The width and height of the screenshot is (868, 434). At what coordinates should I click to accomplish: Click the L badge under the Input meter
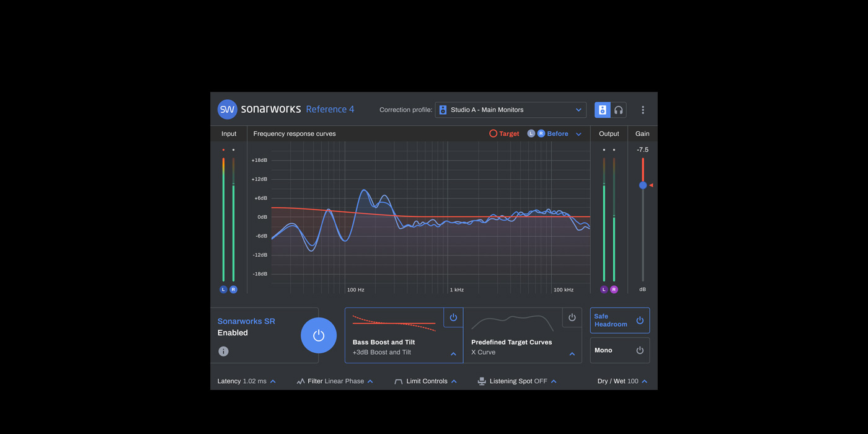(x=224, y=290)
